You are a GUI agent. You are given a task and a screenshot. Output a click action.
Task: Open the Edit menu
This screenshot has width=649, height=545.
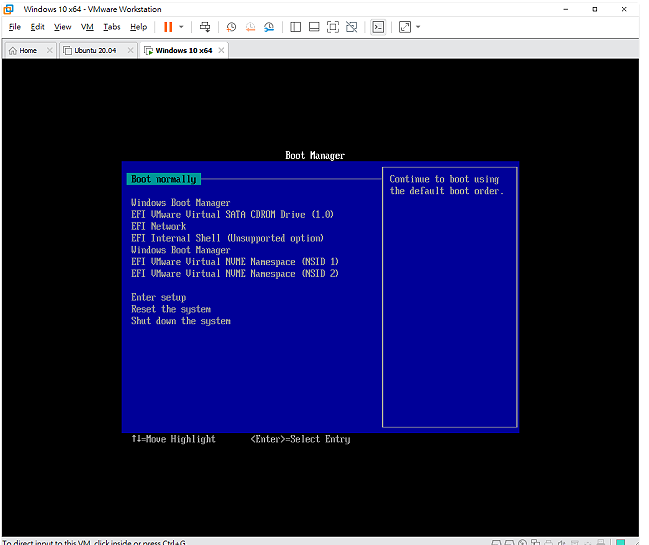(37, 27)
